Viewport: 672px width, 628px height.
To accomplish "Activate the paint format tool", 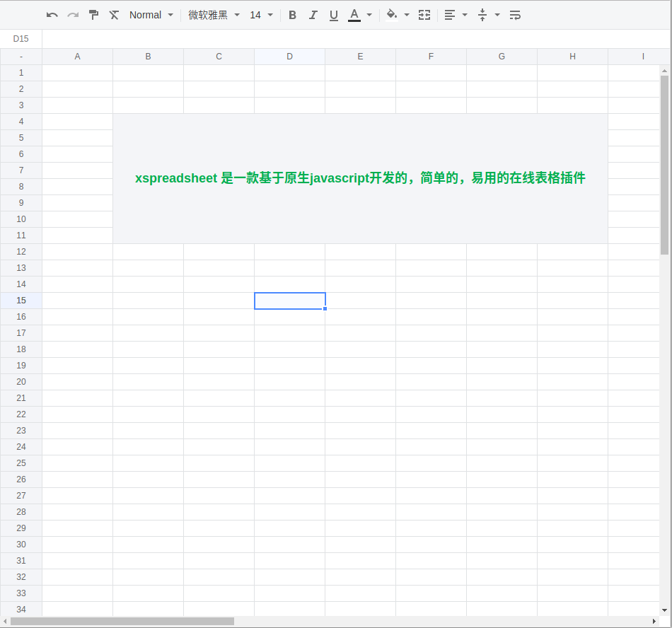I will 93,16.
